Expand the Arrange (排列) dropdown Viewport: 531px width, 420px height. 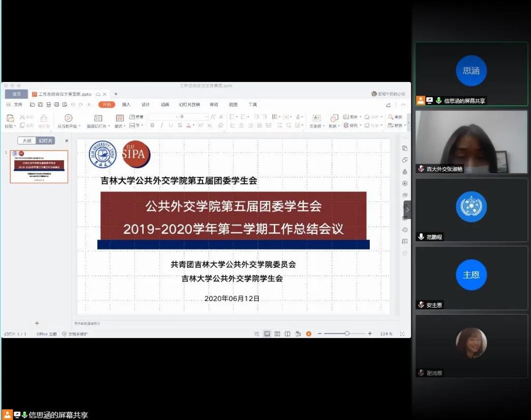tap(361, 126)
